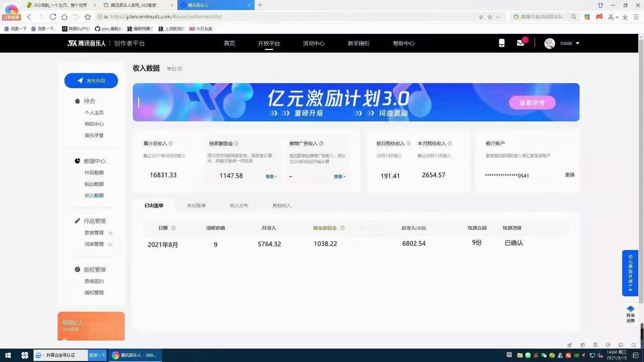Open the Windows notification center icon

pos(635,355)
